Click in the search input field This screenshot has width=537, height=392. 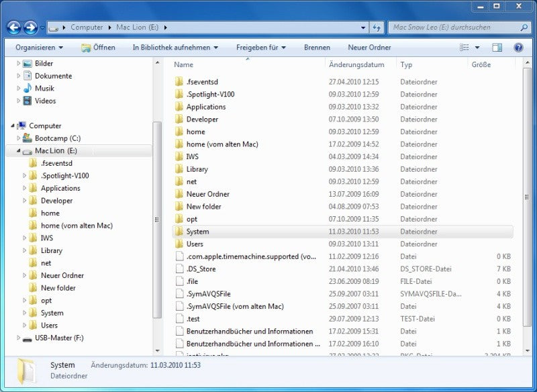pos(454,28)
